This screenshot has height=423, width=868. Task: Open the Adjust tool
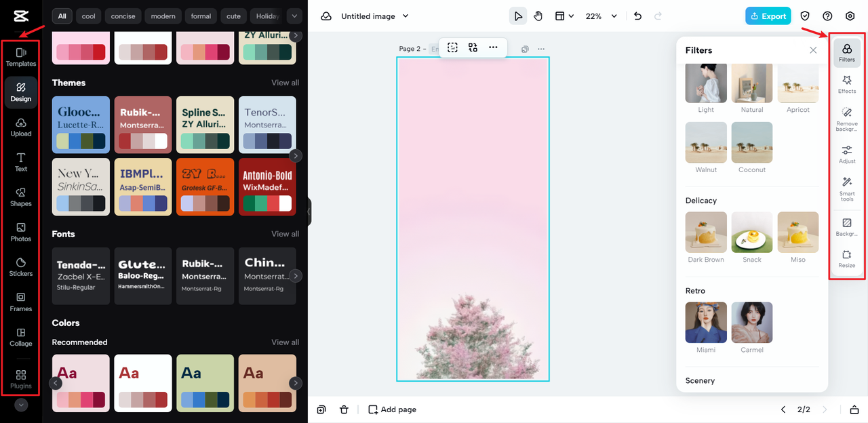(x=847, y=155)
